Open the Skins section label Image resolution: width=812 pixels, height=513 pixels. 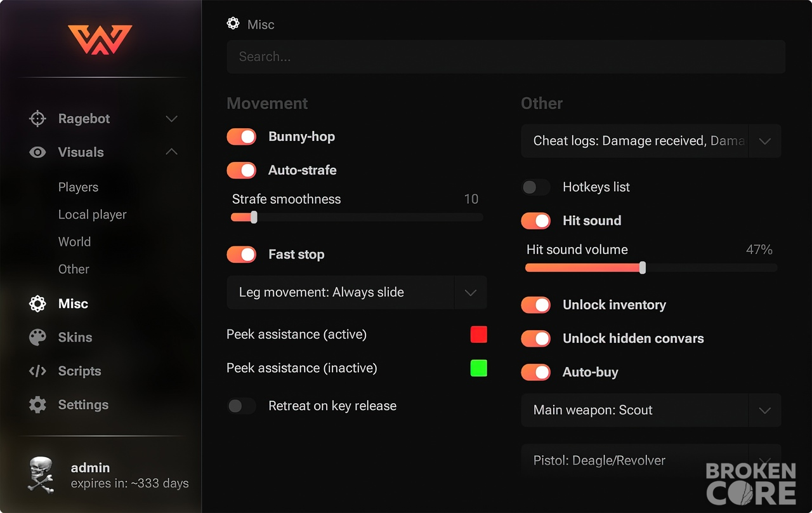tap(75, 337)
